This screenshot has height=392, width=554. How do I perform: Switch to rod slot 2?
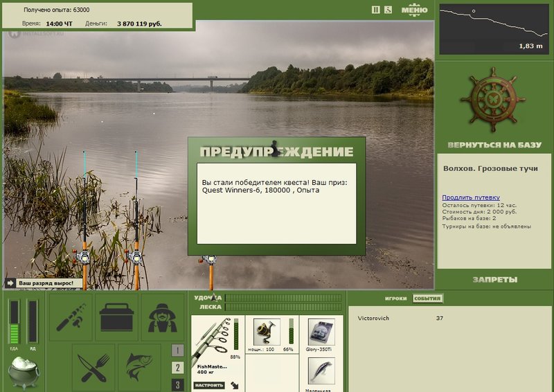[x=178, y=368]
